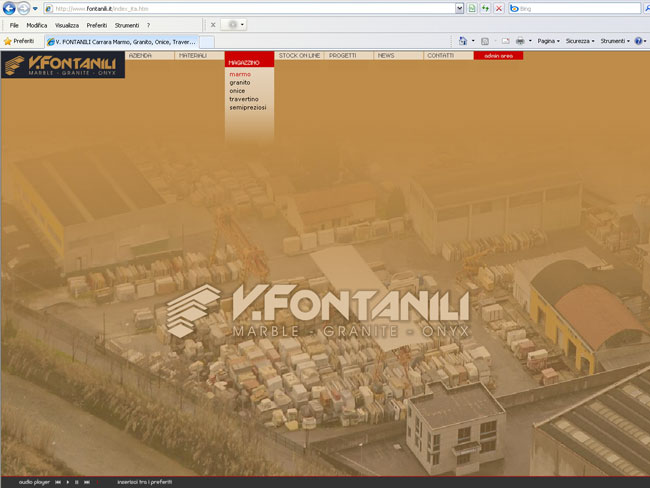Open STOCK ON LINE section

(299, 56)
